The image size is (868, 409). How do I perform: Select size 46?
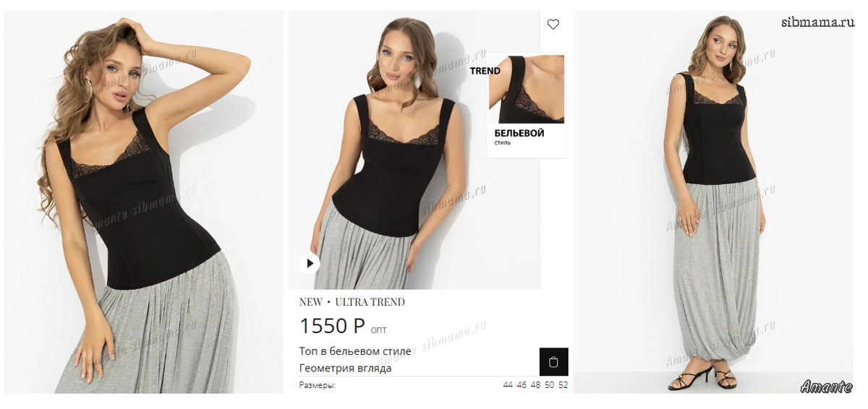point(522,385)
